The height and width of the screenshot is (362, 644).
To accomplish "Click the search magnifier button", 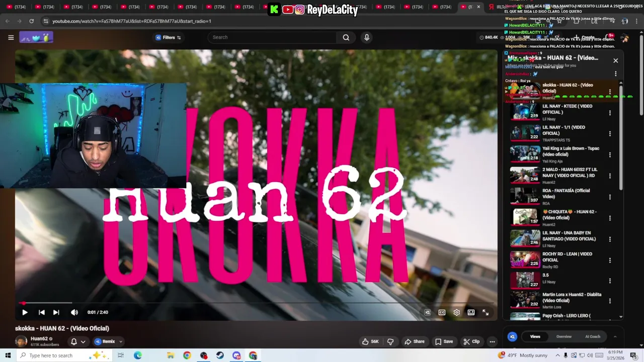I will 346,37.
